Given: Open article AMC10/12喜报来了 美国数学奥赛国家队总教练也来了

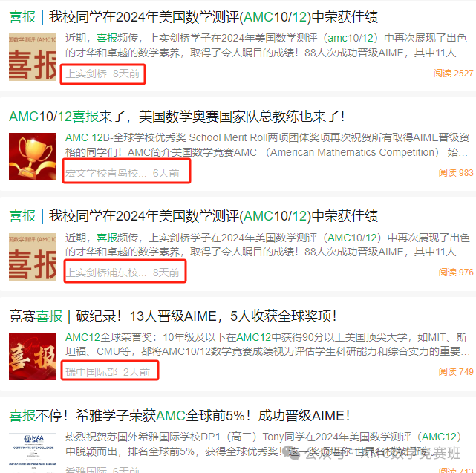Looking at the screenshot, I should pyautogui.click(x=177, y=117).
